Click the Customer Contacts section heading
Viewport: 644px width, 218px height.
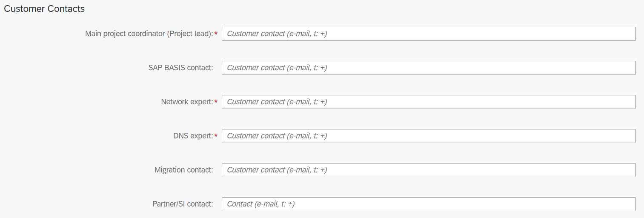coord(44,9)
